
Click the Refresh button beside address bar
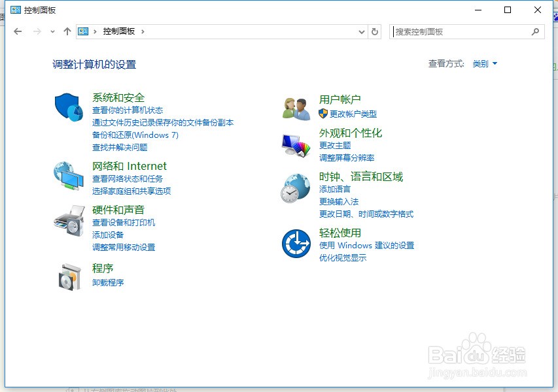[x=375, y=31]
